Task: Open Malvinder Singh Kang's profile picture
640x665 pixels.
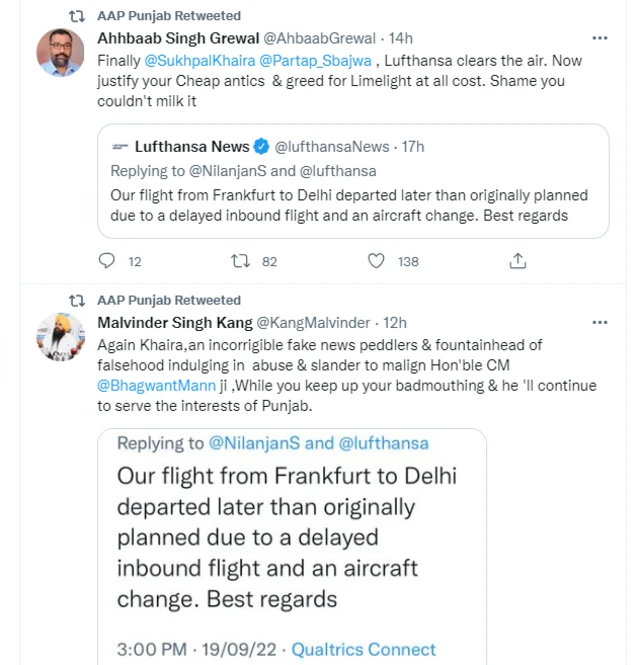Action: (x=60, y=337)
